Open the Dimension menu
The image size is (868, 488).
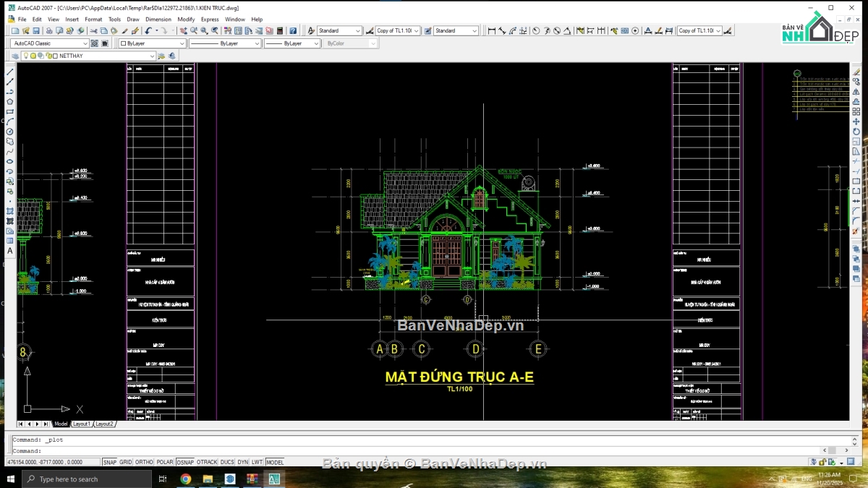[x=158, y=20]
